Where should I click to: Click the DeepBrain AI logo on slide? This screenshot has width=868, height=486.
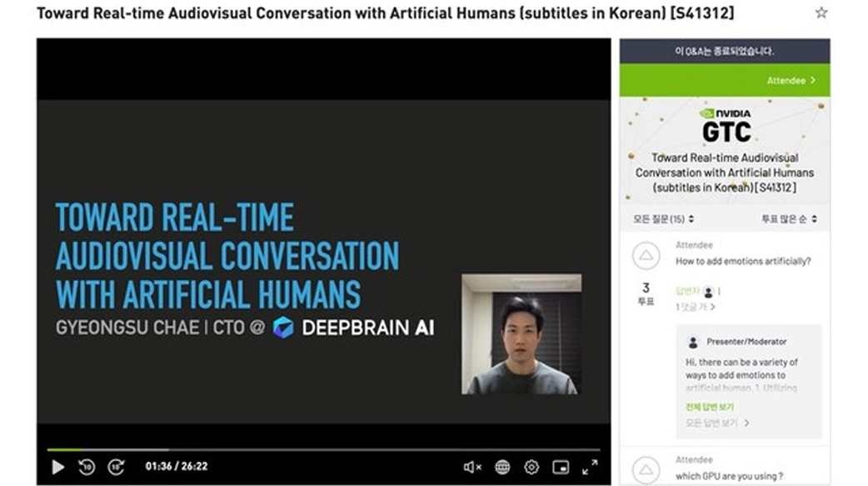point(353,328)
